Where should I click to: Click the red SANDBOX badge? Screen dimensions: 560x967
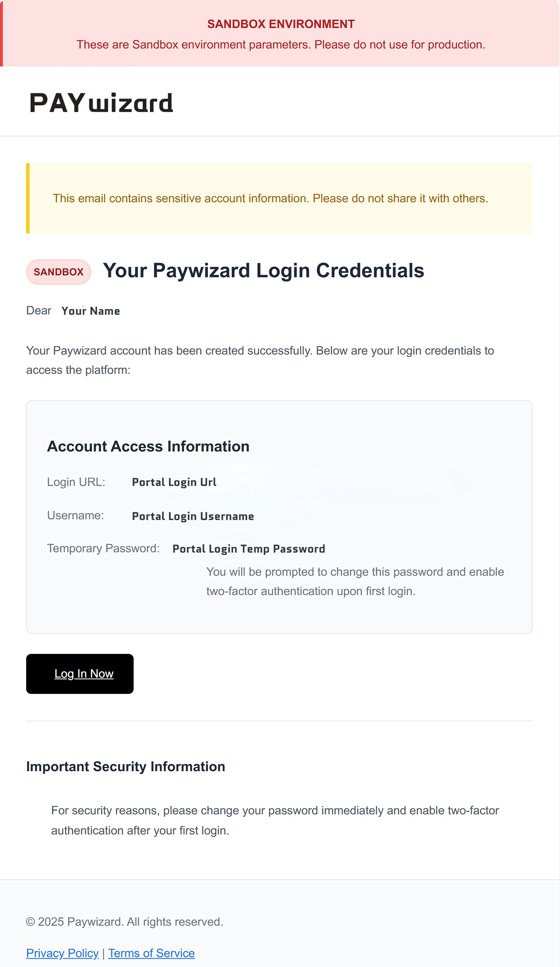[x=58, y=272]
